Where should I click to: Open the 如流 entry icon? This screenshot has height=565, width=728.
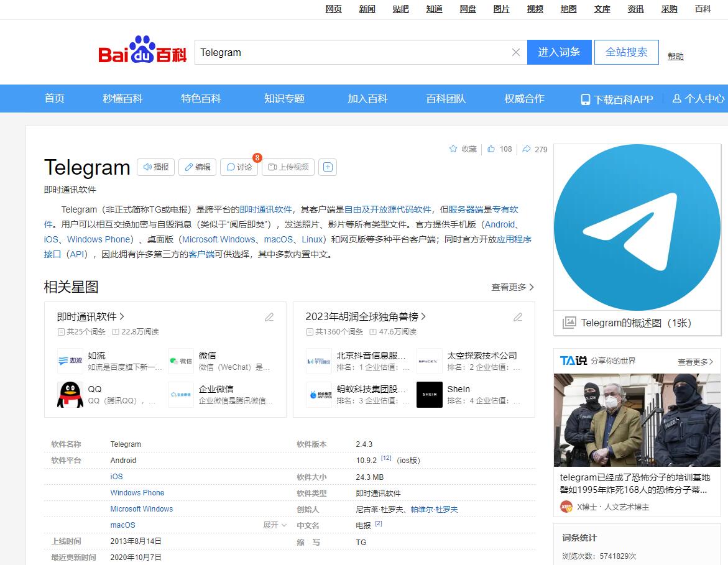(x=70, y=361)
